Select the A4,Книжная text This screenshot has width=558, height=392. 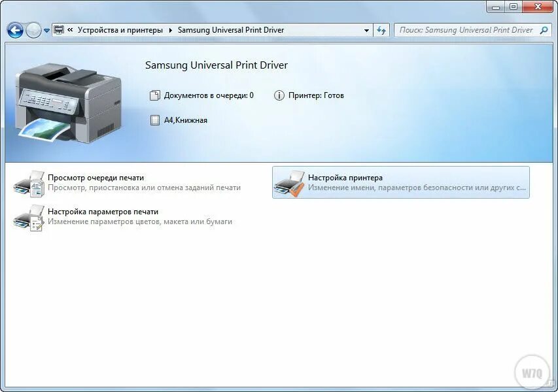click(x=185, y=120)
